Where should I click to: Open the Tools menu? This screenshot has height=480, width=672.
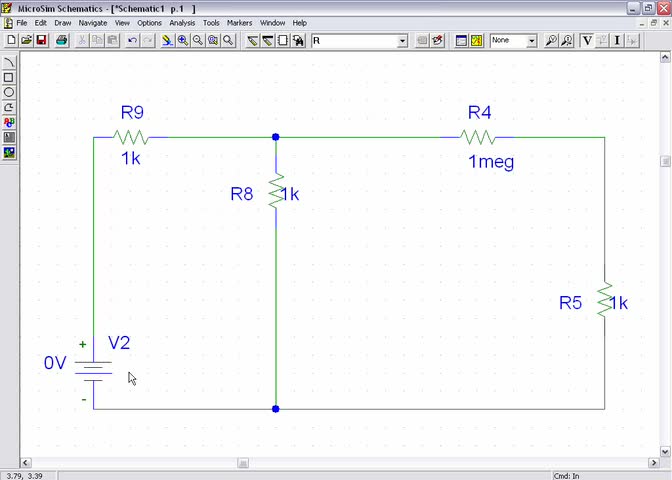(211, 23)
